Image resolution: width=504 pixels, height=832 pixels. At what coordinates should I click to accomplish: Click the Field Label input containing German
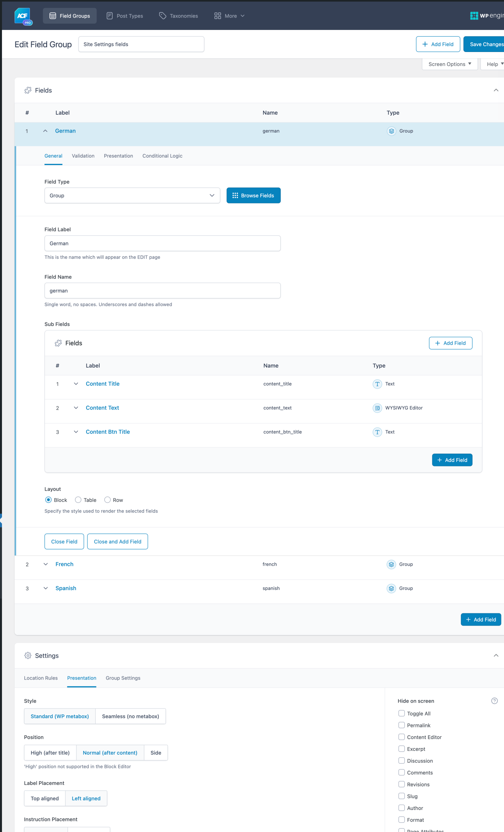(162, 243)
